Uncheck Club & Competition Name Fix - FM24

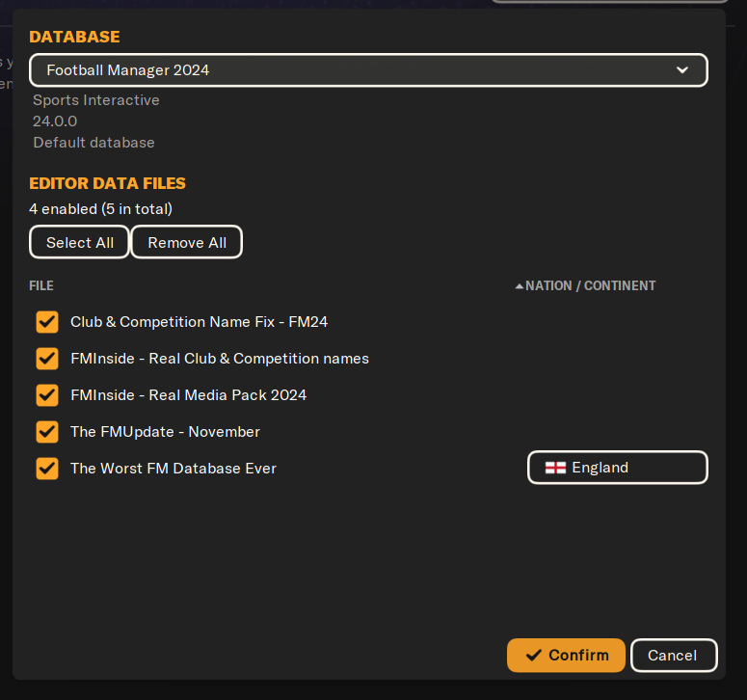tap(47, 322)
